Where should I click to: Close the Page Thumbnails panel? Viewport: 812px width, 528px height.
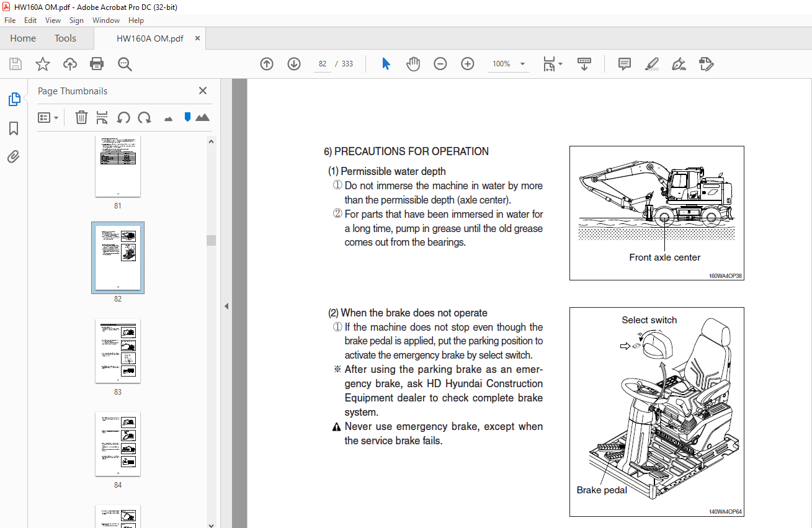(203, 91)
